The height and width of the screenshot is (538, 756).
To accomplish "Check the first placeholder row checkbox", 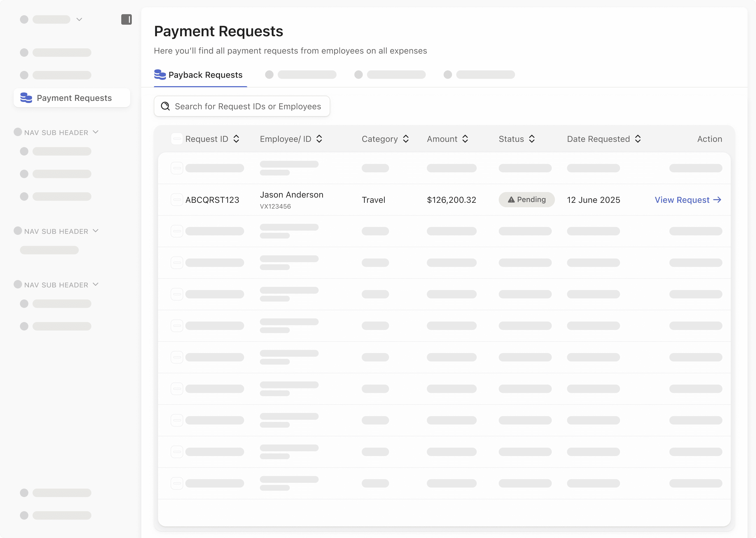I will [177, 168].
